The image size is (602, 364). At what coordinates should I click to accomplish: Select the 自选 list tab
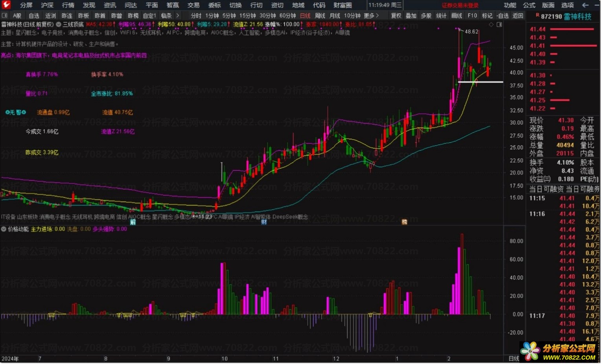click(34, 16)
